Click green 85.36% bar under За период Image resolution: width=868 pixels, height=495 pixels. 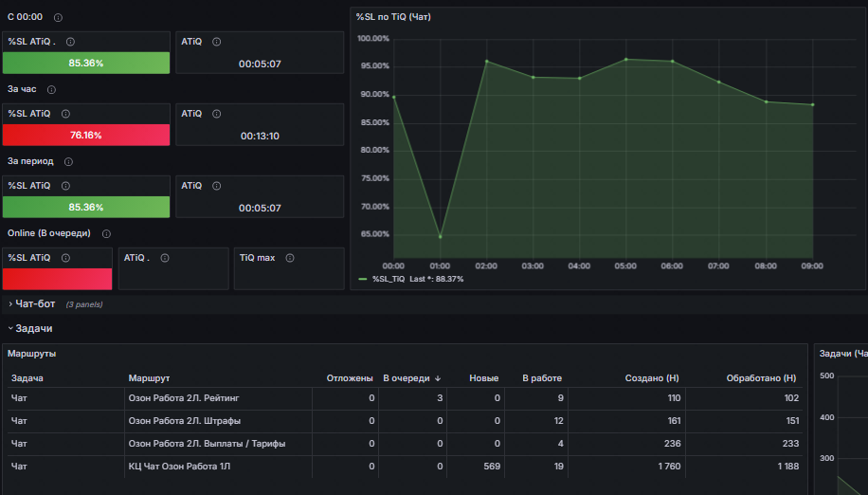tap(86, 207)
